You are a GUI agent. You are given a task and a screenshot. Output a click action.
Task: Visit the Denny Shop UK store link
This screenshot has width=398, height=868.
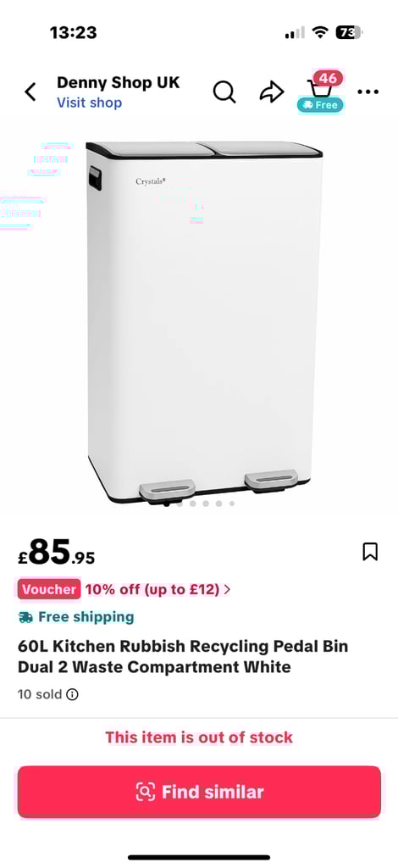click(x=89, y=103)
